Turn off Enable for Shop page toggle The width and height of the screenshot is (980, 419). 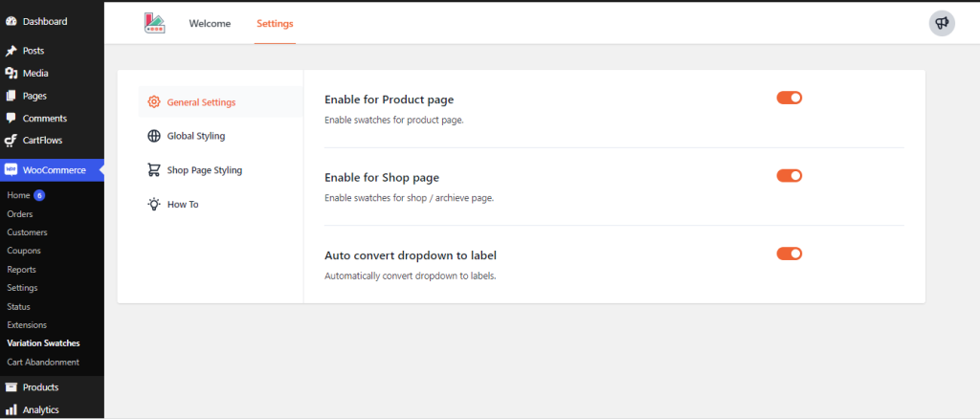pos(789,176)
